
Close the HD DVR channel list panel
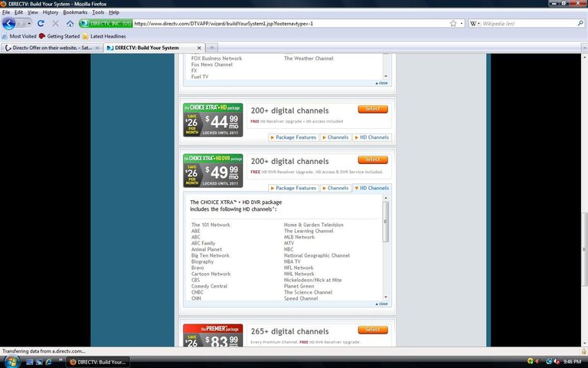click(382, 304)
